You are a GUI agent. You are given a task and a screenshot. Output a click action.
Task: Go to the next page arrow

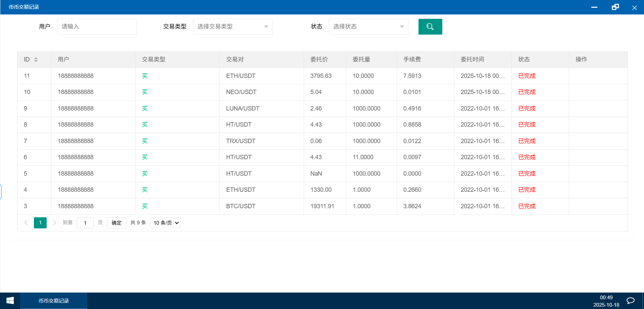(54, 223)
